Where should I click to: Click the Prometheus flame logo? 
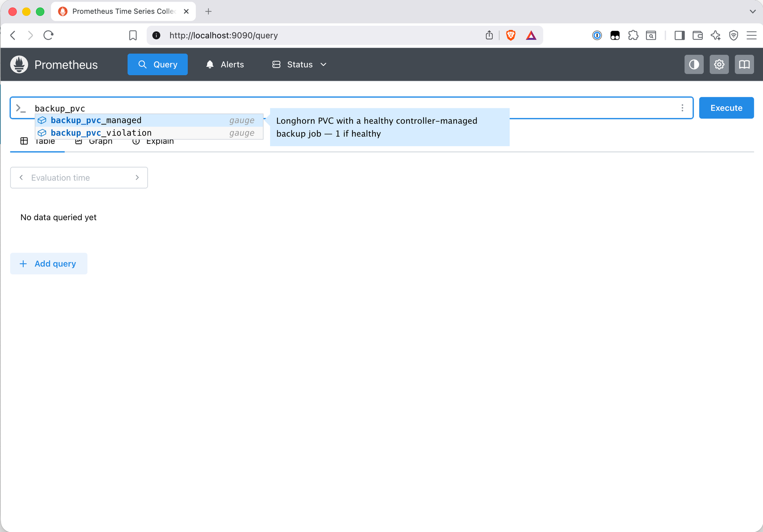click(x=19, y=64)
